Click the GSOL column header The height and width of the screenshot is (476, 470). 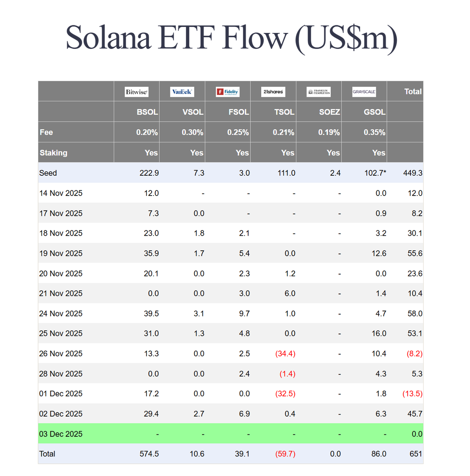pos(375,112)
